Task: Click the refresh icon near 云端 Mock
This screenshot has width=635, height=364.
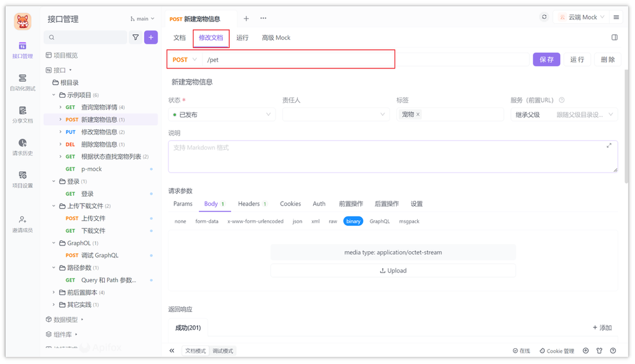Action: 544,17
